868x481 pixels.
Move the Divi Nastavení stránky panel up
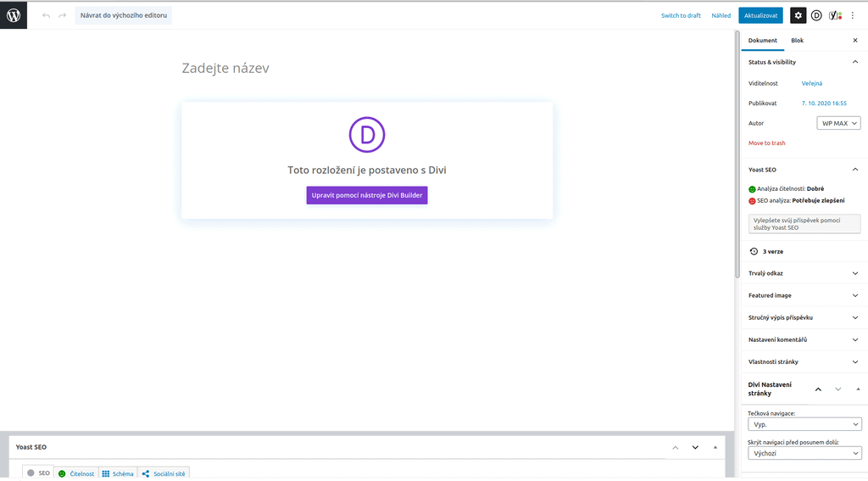coord(818,389)
